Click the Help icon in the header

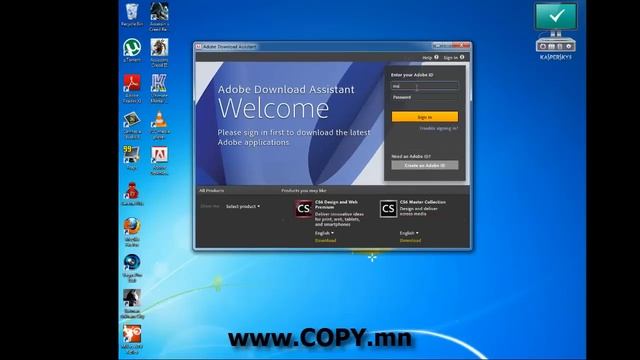[436, 57]
